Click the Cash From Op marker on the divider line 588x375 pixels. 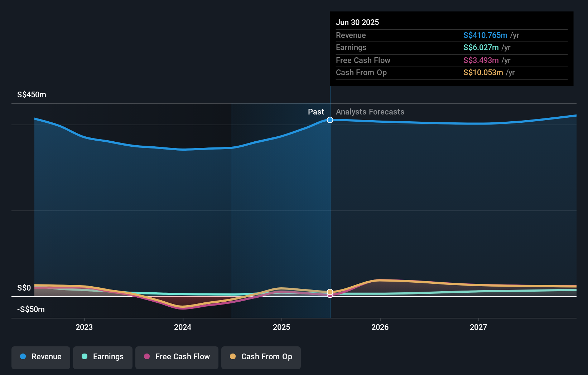point(329,292)
